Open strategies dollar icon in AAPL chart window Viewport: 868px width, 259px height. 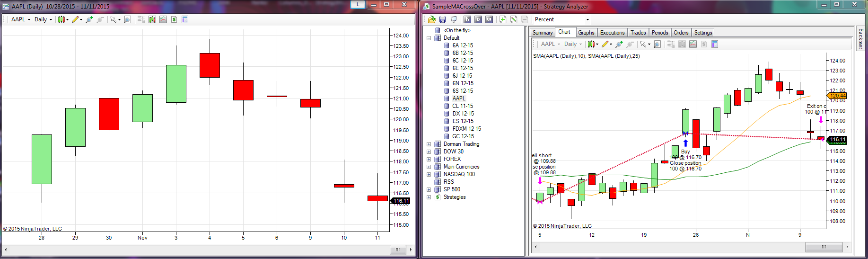tap(174, 19)
